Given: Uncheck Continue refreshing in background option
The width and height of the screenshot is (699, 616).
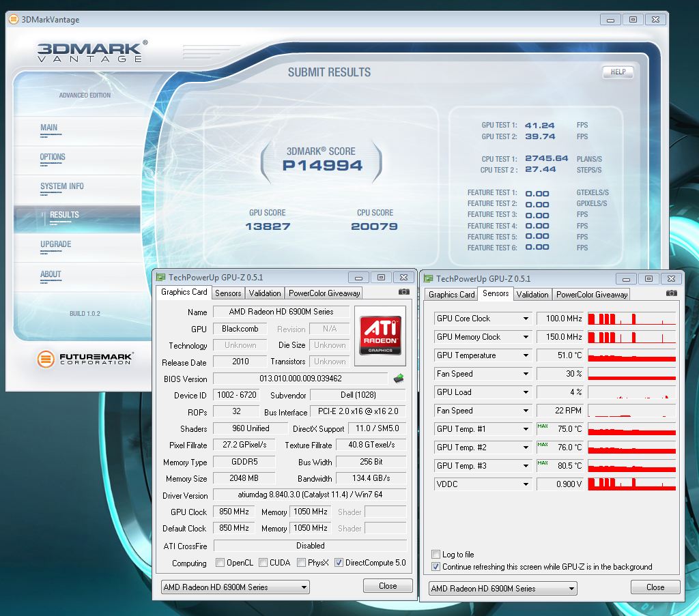Looking at the screenshot, I should 436,567.
